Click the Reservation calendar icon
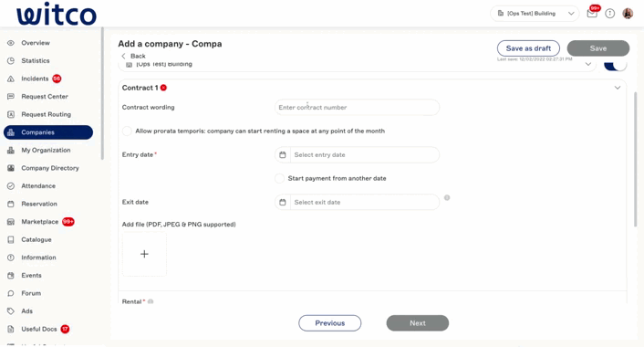The image size is (644, 347). [x=11, y=204]
